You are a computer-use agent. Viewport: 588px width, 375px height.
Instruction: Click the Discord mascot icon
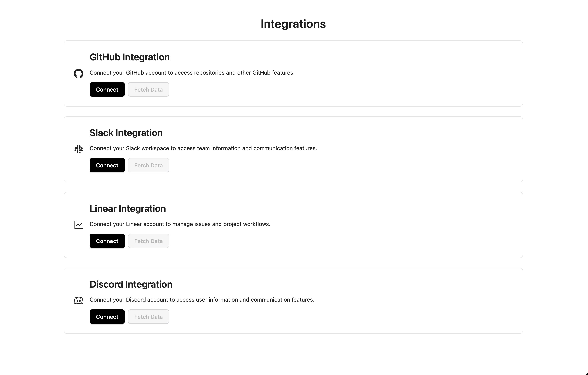tap(78, 300)
